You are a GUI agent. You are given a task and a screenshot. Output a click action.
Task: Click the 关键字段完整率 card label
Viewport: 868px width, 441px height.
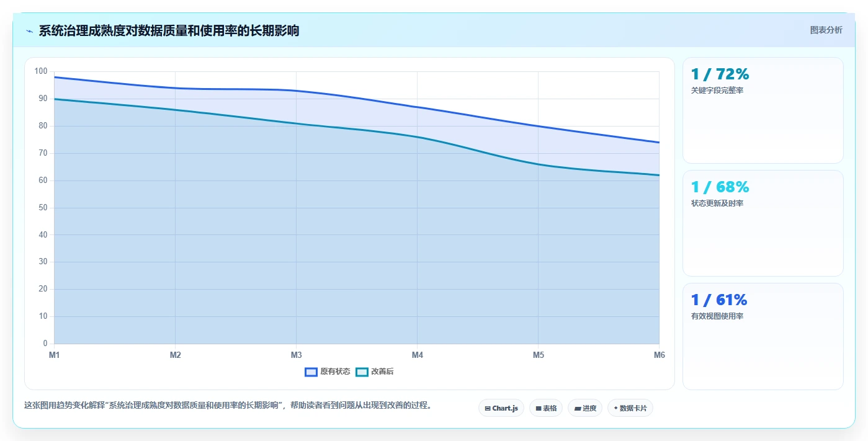point(717,91)
